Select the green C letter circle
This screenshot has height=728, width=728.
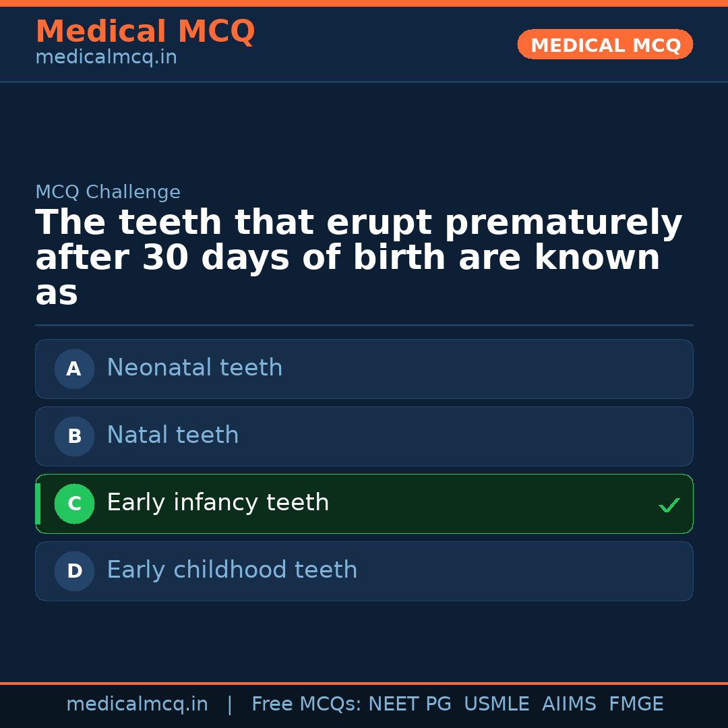(74, 504)
